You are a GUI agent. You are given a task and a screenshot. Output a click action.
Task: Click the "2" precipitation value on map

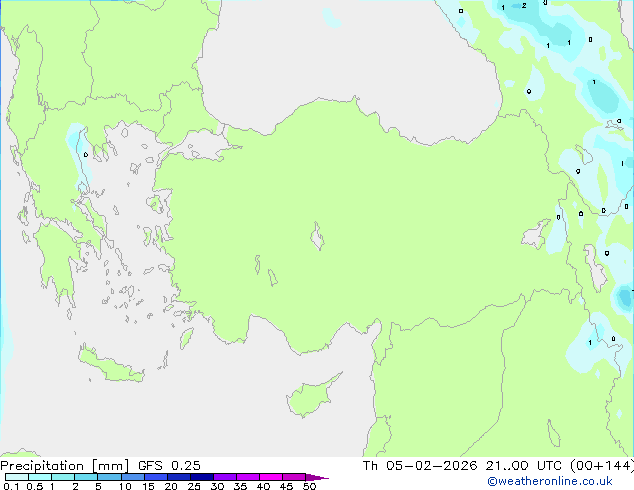[524, 6]
